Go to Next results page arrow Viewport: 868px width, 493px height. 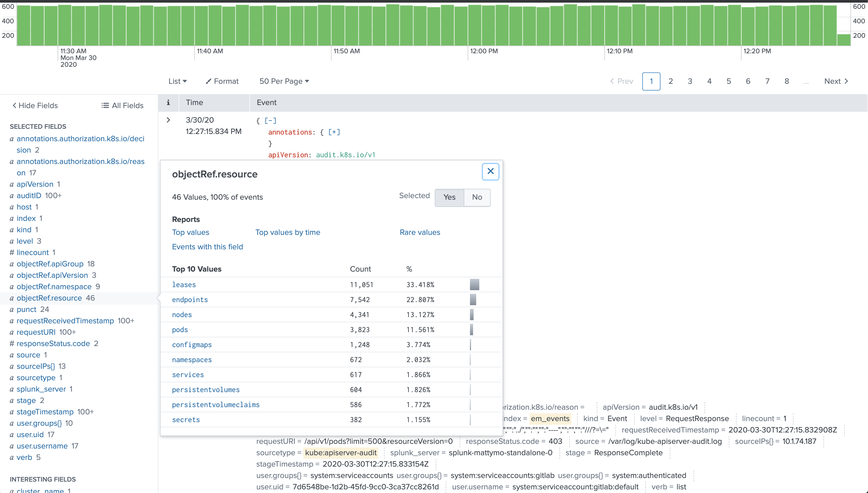coord(846,81)
